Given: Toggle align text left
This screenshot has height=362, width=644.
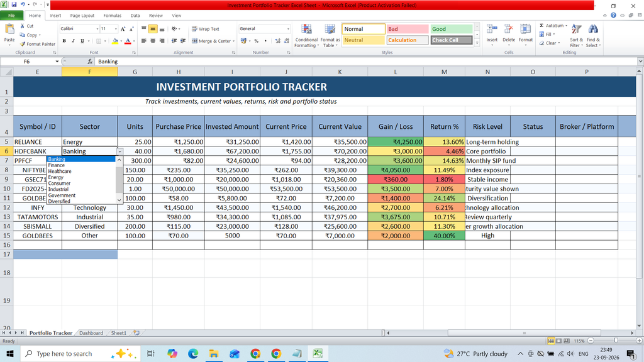Looking at the screenshot, I should pos(144,41).
